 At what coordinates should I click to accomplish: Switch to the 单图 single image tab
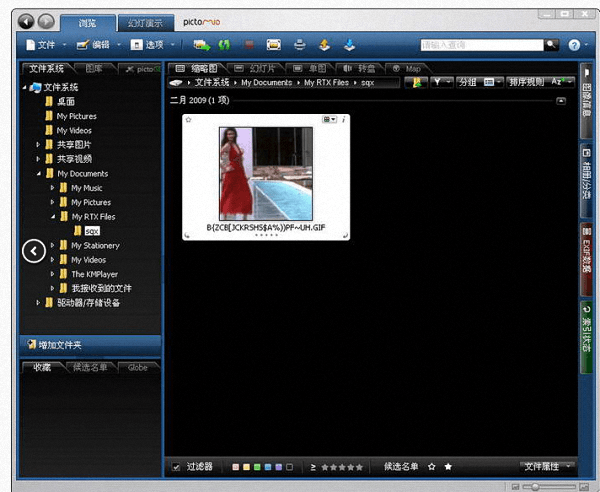[310, 69]
